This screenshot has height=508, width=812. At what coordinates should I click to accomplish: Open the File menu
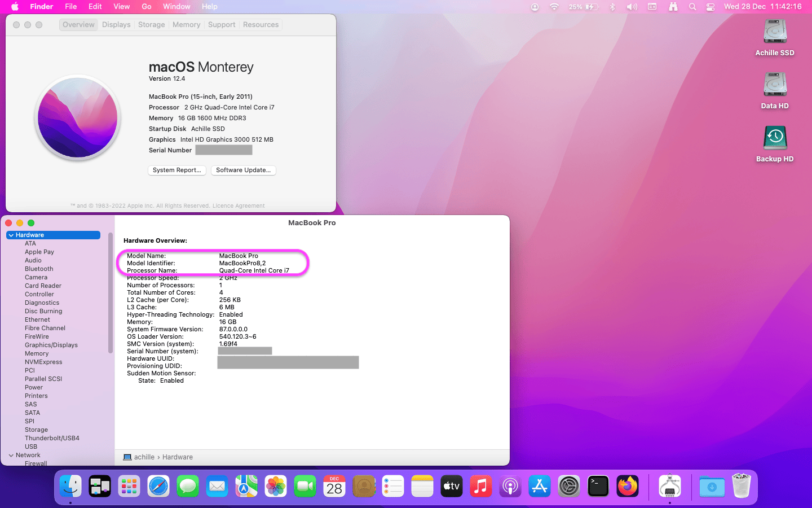(x=70, y=7)
